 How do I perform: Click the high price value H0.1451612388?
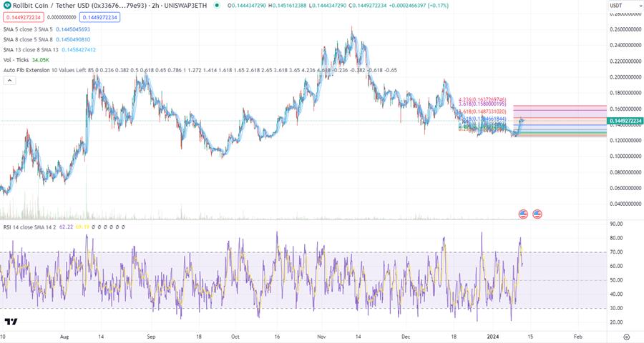tap(287, 6)
